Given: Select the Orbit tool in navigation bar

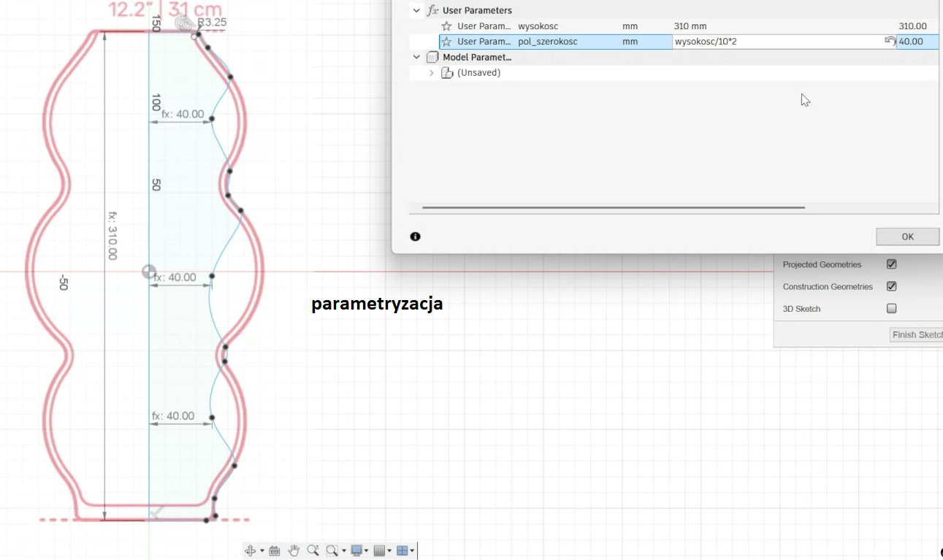Looking at the screenshot, I should click(x=250, y=551).
